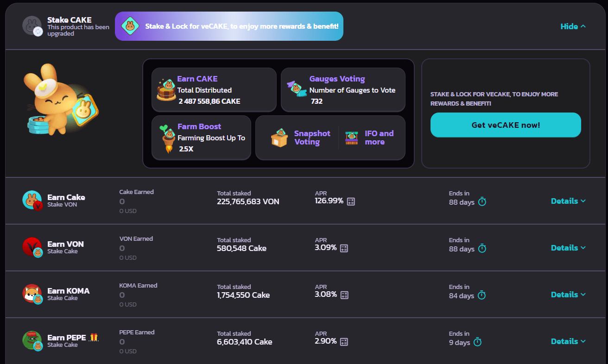
Task: Click the Earn PEPE frog icon
Action: 32,340
